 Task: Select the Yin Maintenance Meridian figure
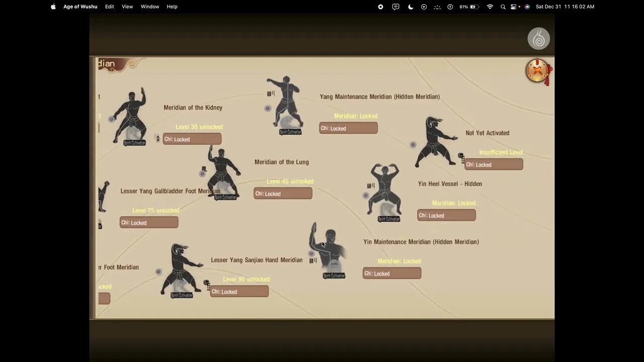tap(329, 247)
